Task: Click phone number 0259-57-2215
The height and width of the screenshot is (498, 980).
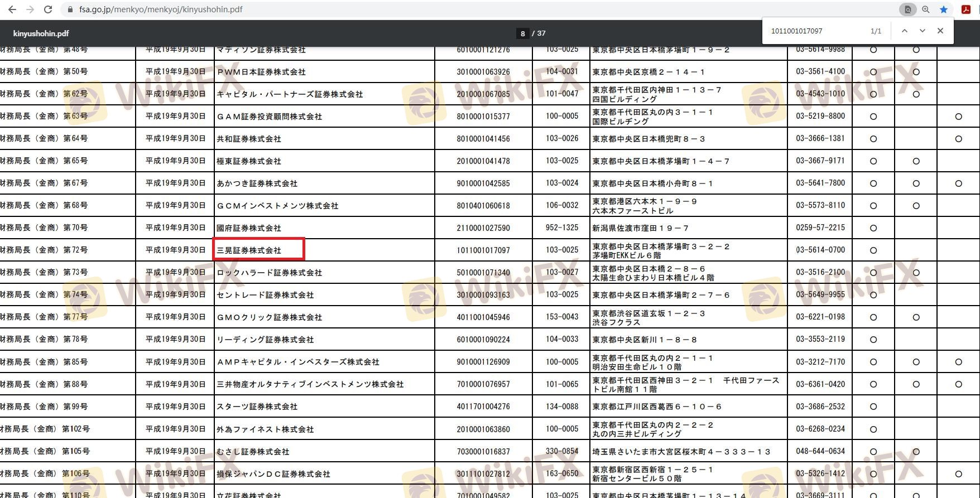Action: click(x=820, y=228)
